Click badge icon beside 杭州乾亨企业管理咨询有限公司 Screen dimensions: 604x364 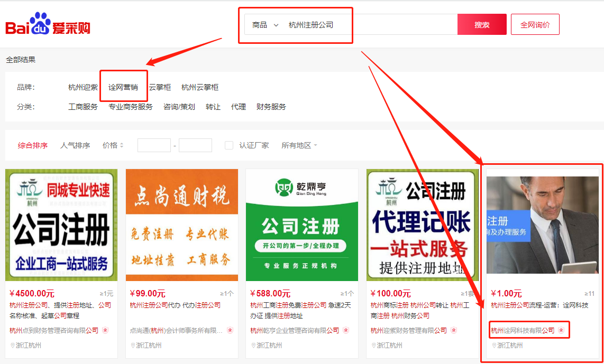point(346,331)
